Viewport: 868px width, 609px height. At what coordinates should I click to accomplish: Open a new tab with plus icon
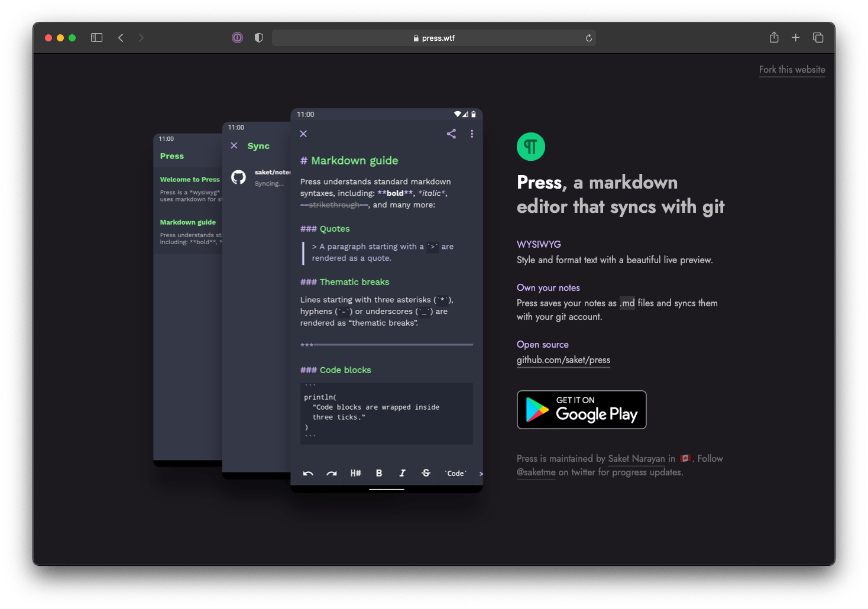tap(796, 37)
